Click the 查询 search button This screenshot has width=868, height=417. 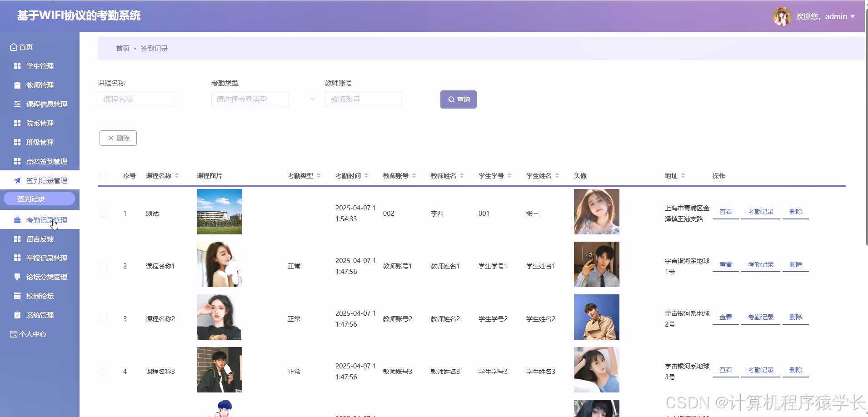point(459,99)
